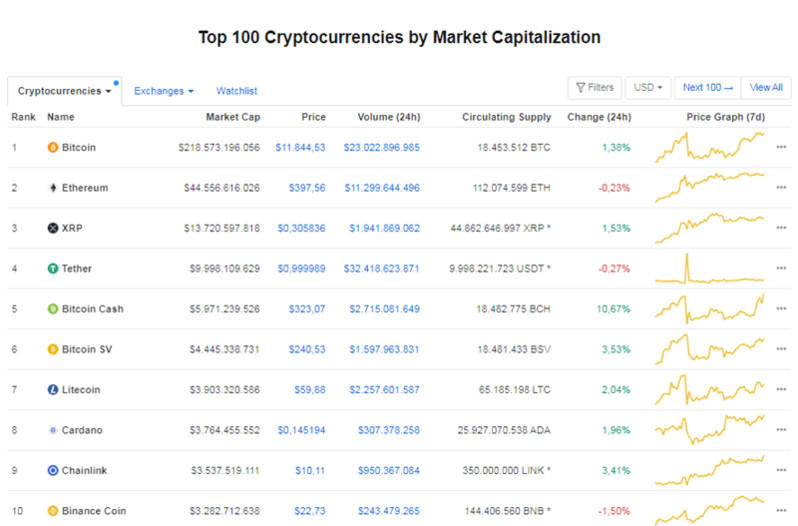This screenshot has height=526, width=798.
Task: Sort table by Market Cap column
Action: [x=232, y=117]
